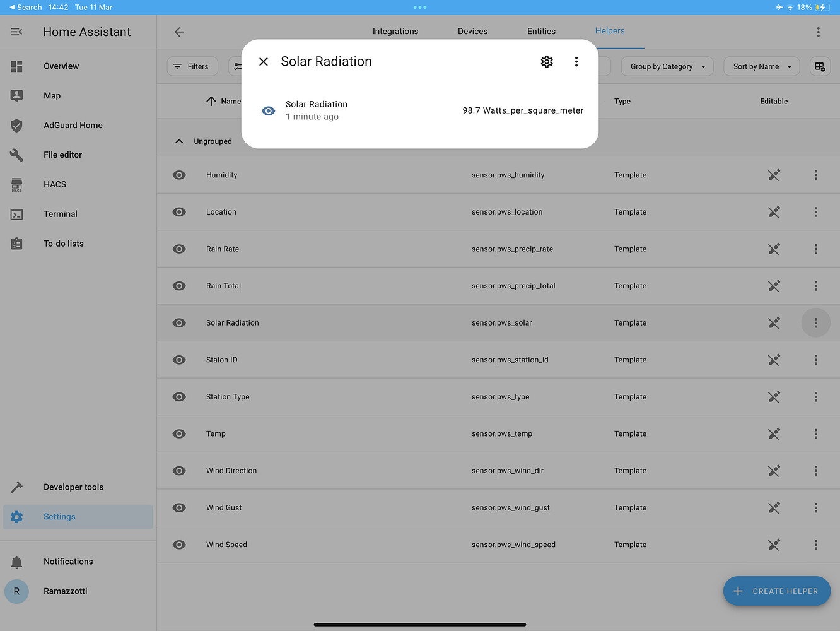This screenshot has height=631, width=840.
Task: Open the overflow menu in the Solar Radiation dialog
Action: 576,61
